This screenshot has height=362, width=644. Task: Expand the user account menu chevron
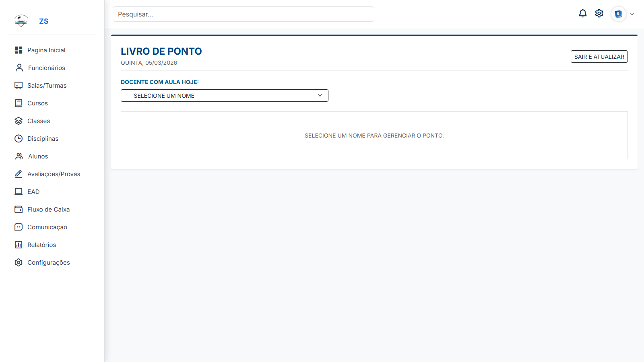point(632,14)
